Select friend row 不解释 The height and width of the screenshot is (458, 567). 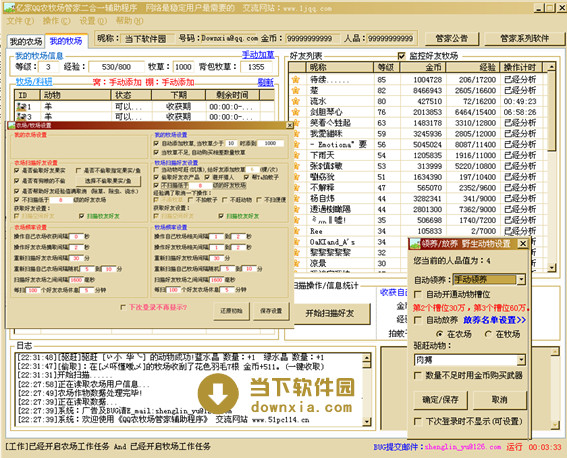pyautogui.click(x=418, y=188)
